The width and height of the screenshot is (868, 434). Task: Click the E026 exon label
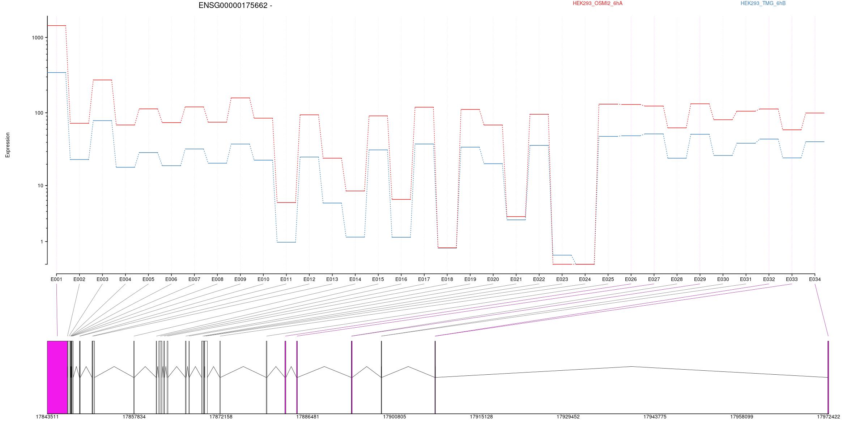631,279
